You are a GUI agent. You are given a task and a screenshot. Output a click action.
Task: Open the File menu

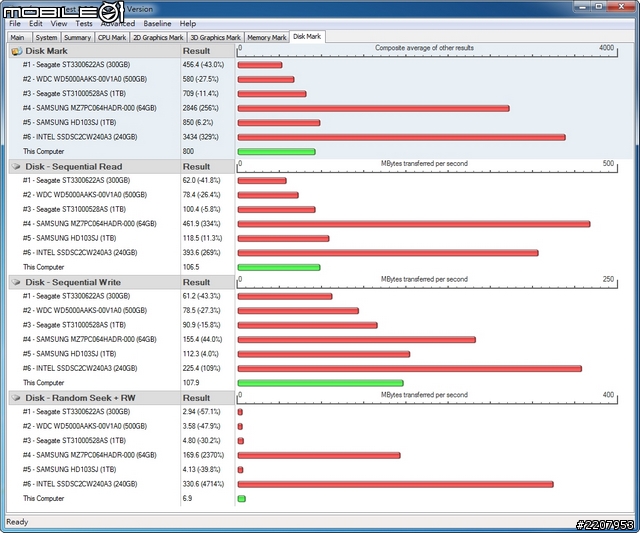tap(15, 24)
